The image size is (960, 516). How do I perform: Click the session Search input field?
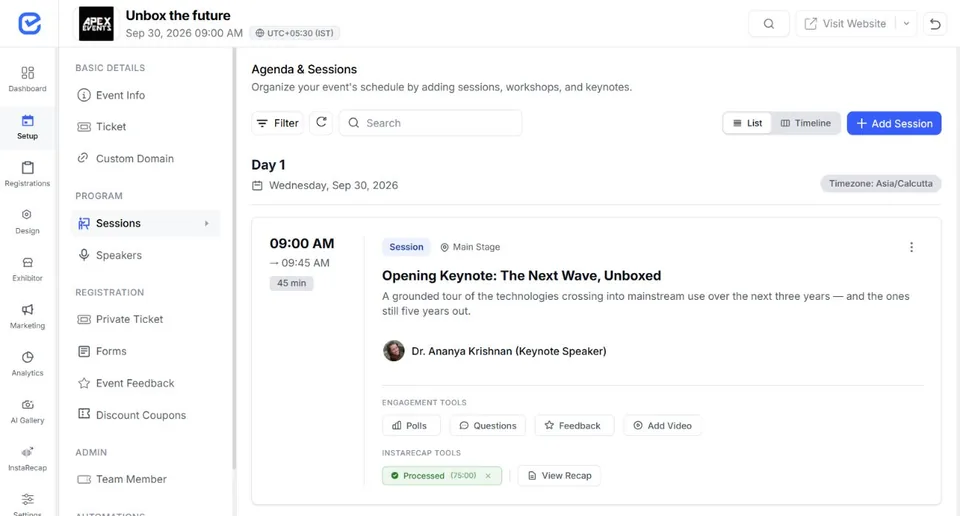pyautogui.click(x=430, y=123)
